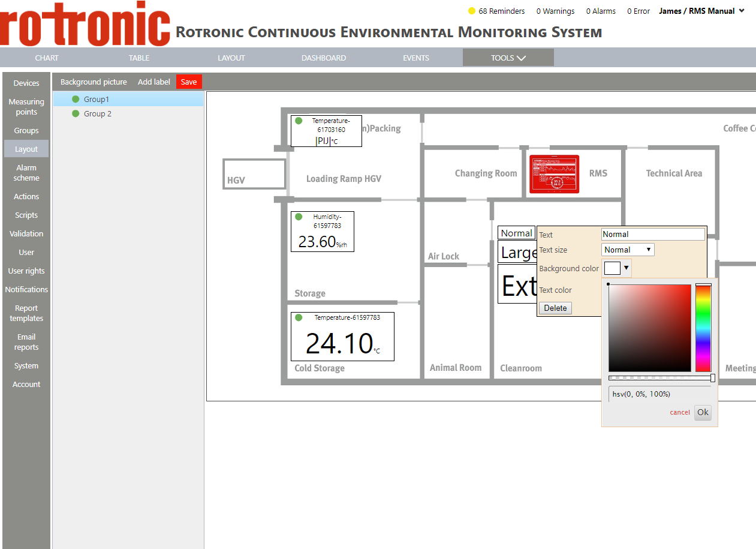The height and width of the screenshot is (549, 756).
Task: Click the white Background color swatch
Action: tap(613, 268)
